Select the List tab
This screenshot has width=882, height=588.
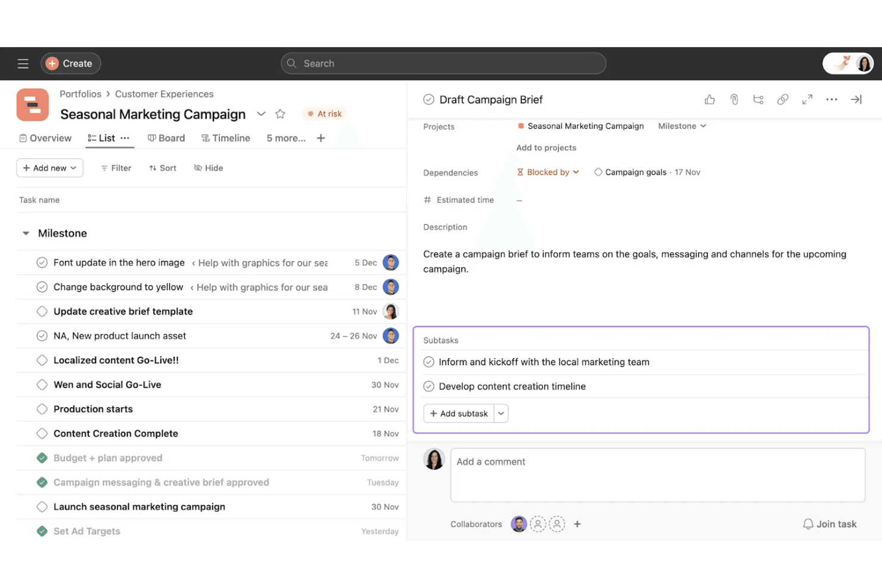tap(101, 138)
